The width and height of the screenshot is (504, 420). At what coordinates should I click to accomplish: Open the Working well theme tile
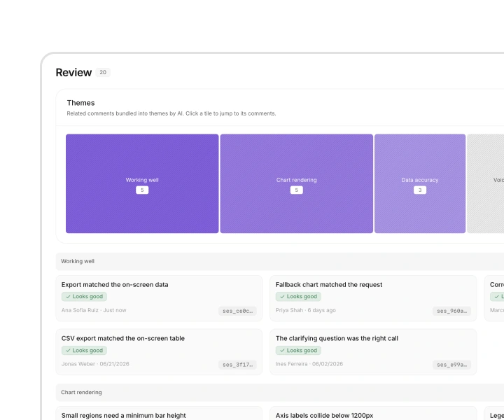point(142,183)
